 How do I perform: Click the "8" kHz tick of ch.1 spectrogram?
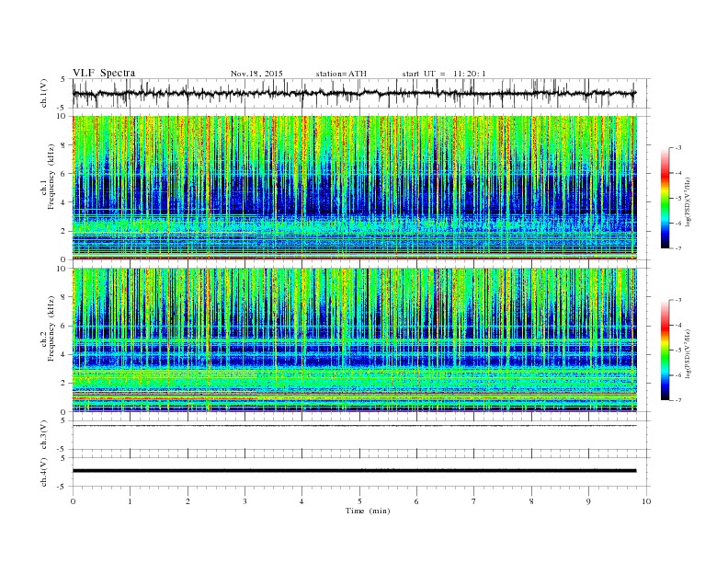pos(64,145)
